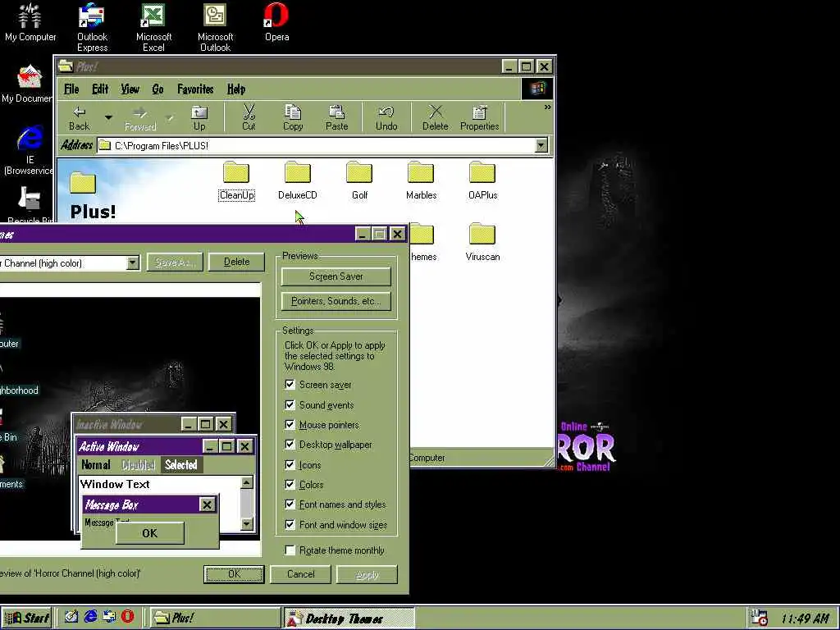Uncheck Screen saver setting
This screenshot has width=840, height=630.
pyautogui.click(x=290, y=385)
